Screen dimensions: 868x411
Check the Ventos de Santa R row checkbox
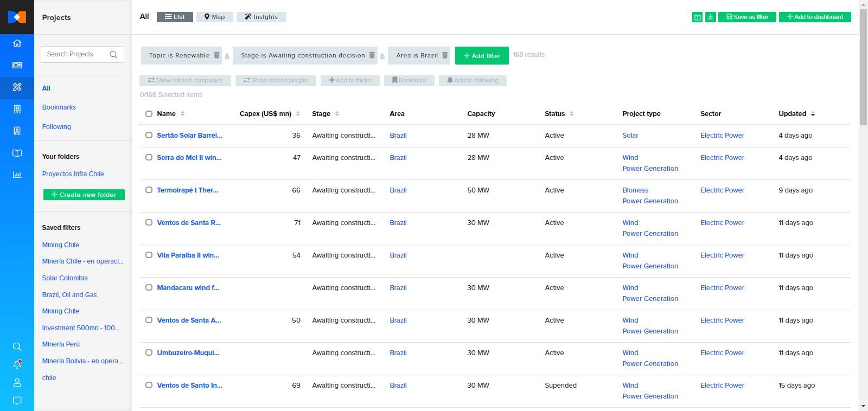coord(149,223)
